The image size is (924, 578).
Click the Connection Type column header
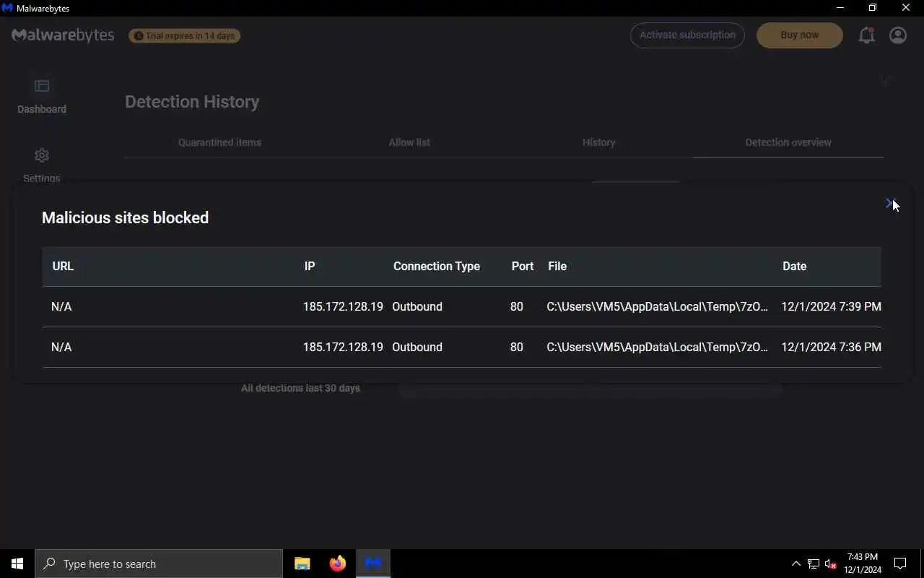click(437, 266)
